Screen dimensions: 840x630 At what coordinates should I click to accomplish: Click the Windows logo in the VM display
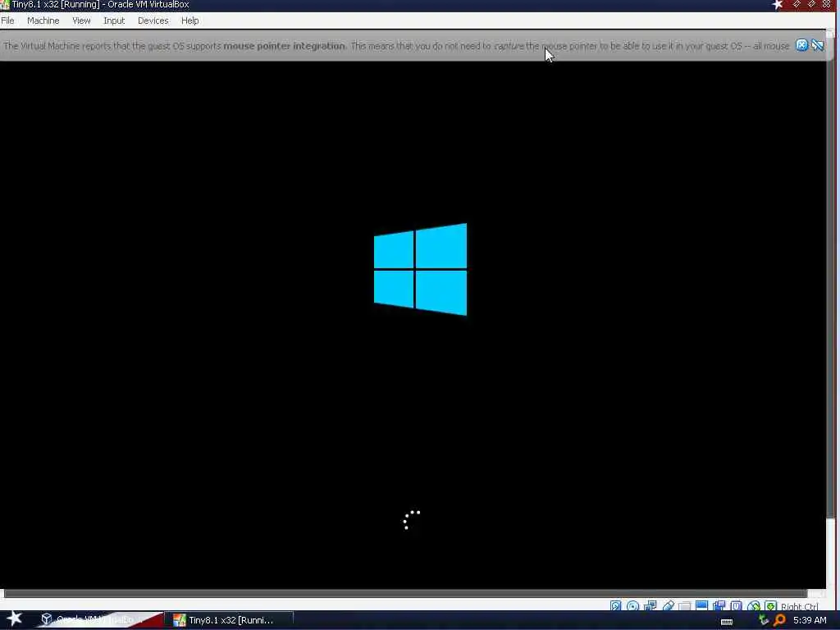(420, 269)
